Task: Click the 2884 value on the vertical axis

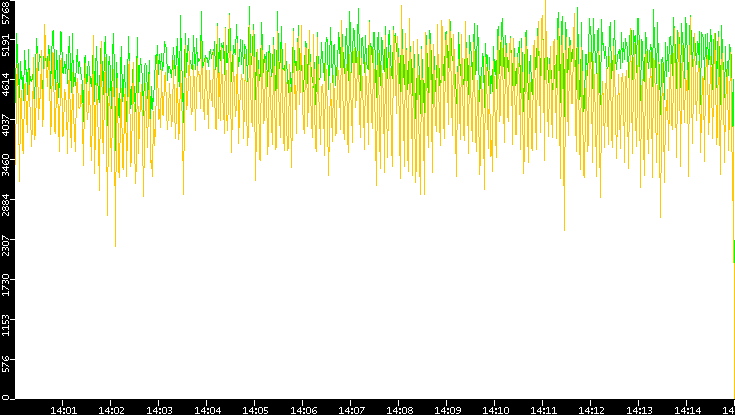Action: click(x=6, y=203)
